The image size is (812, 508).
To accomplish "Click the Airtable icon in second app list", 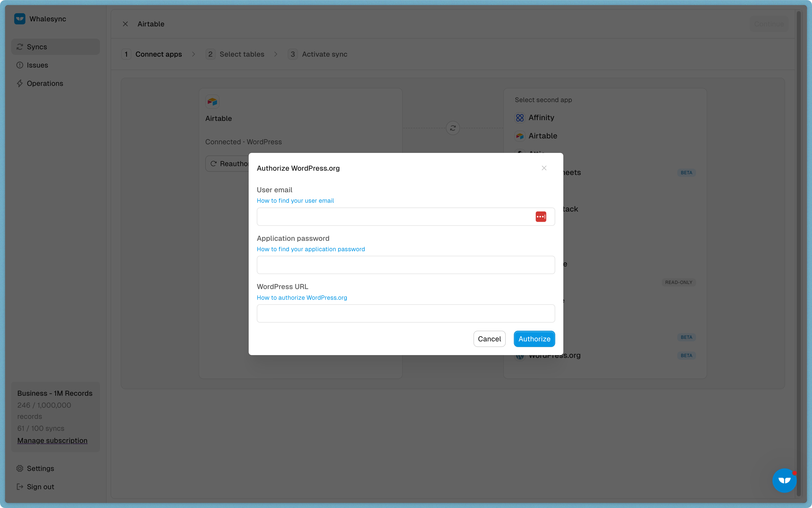I will point(520,136).
